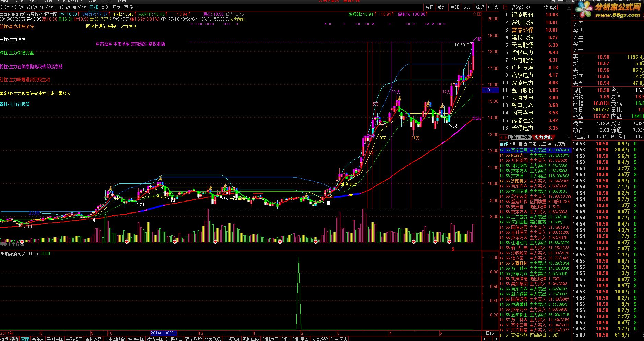Screen dimensions: 644x341
Task: Open F10 company info
Action: (x=467, y=7)
